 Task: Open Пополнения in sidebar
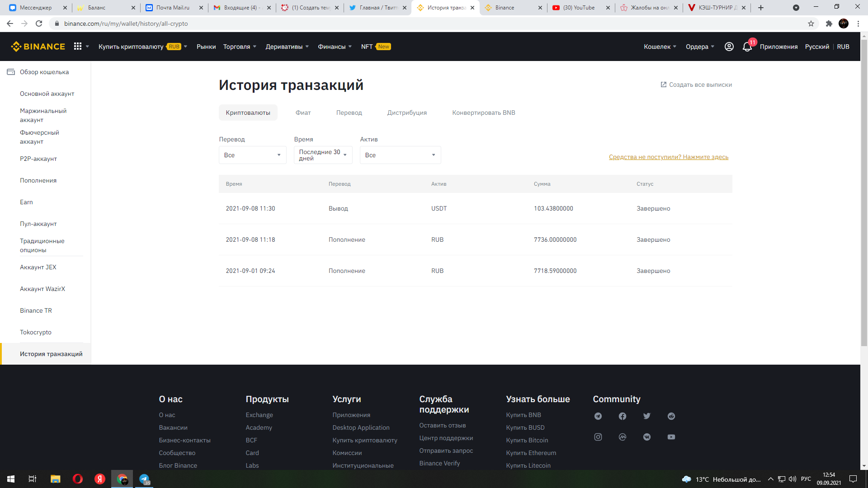coord(38,180)
